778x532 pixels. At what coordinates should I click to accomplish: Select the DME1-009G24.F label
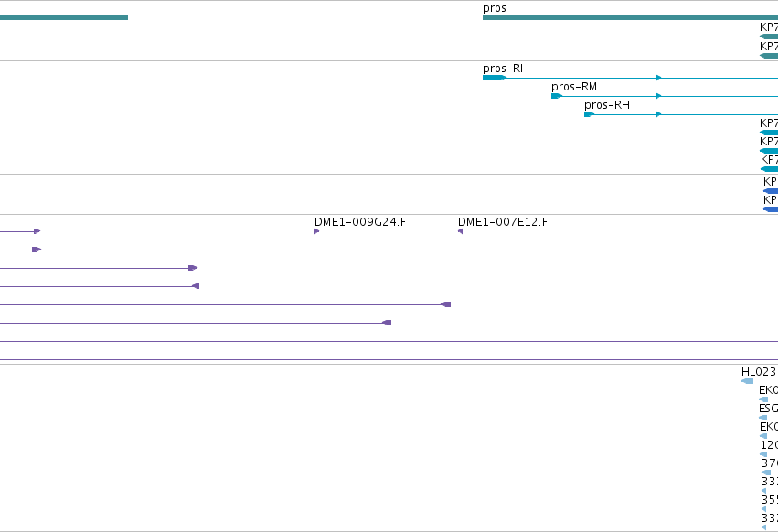tap(359, 222)
